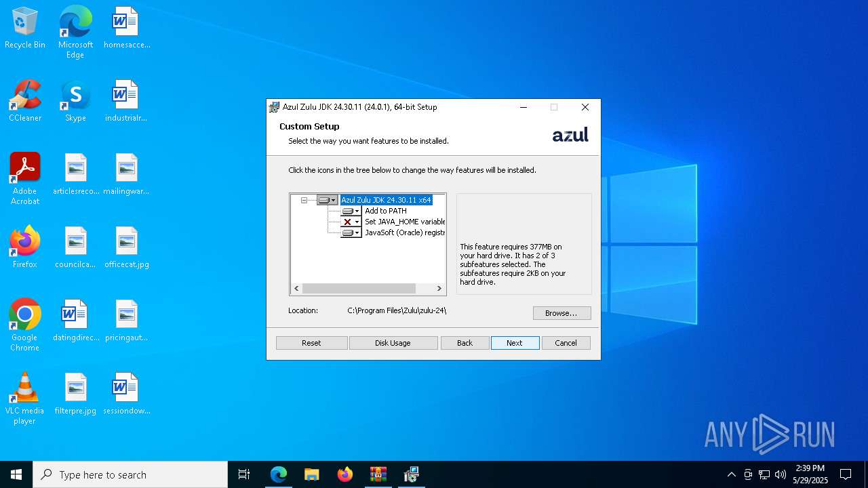Select Azul Zulu JDK 24.30.11 x64 tree item

pos(386,200)
